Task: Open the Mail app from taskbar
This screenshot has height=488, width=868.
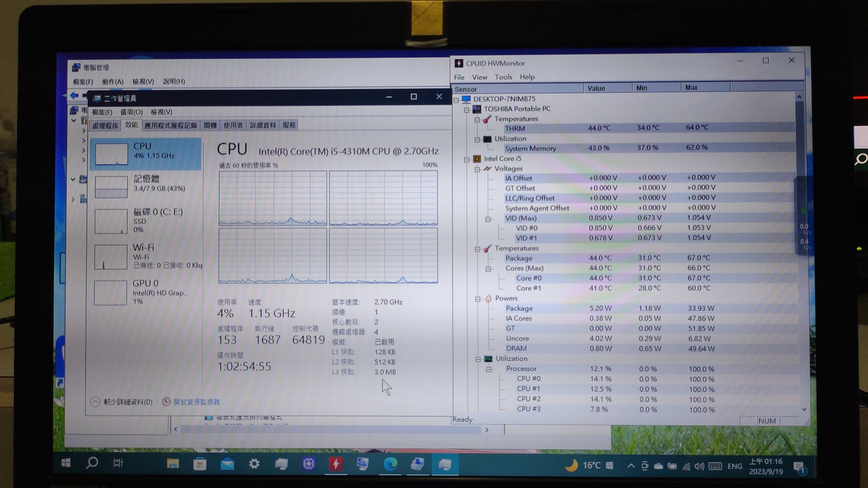Action: tap(227, 464)
